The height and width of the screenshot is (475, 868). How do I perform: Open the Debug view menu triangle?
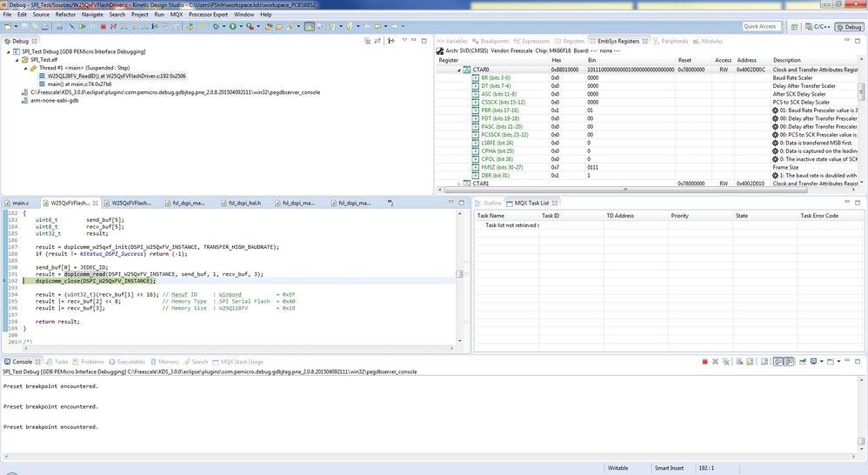point(404,40)
